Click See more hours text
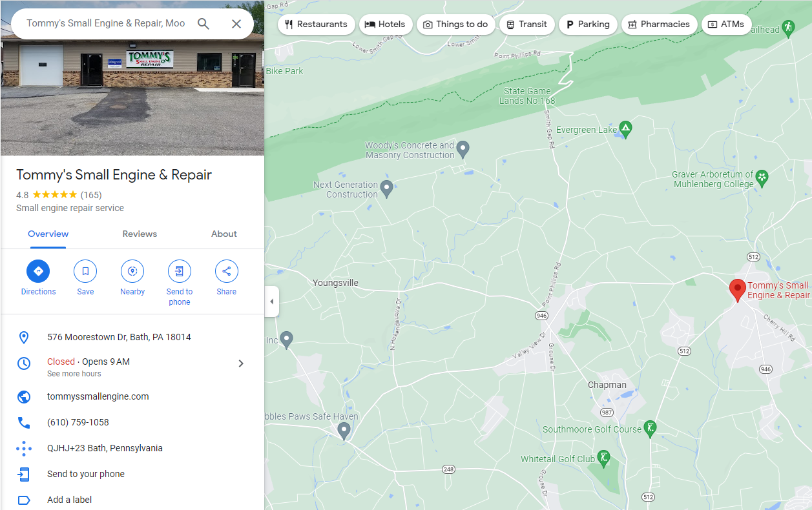The height and width of the screenshot is (510, 812). (x=74, y=374)
